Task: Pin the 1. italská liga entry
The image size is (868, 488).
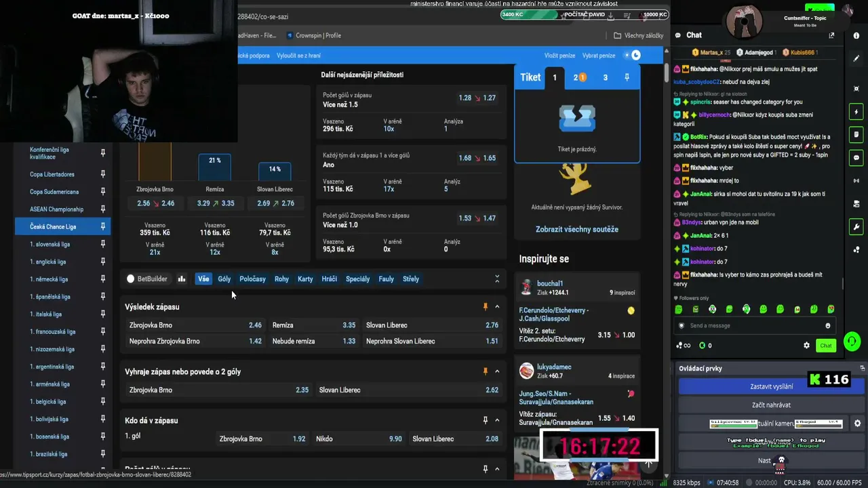Action: (103, 314)
